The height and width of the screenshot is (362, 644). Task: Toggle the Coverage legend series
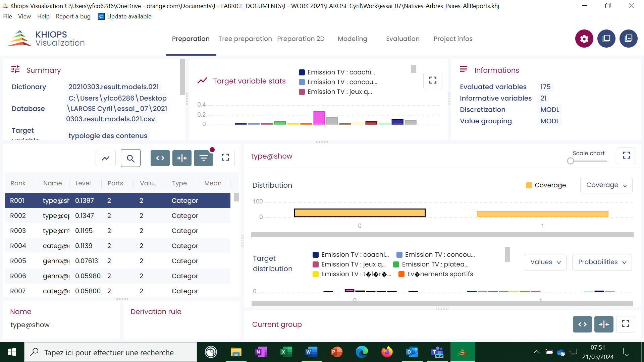[546, 185]
